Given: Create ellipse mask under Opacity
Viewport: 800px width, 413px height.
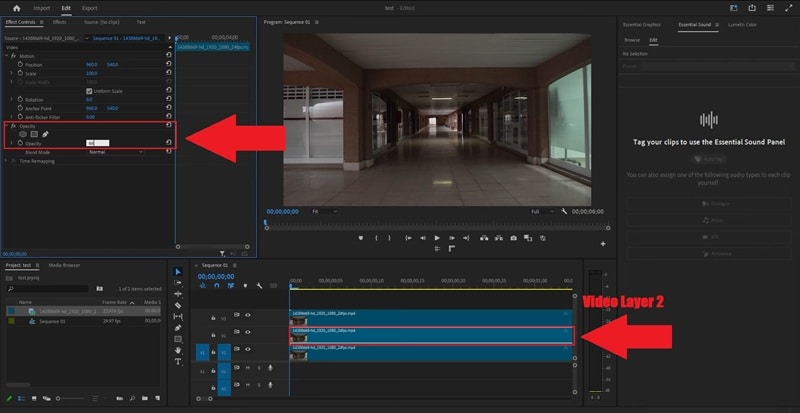Looking at the screenshot, I should click(23, 134).
